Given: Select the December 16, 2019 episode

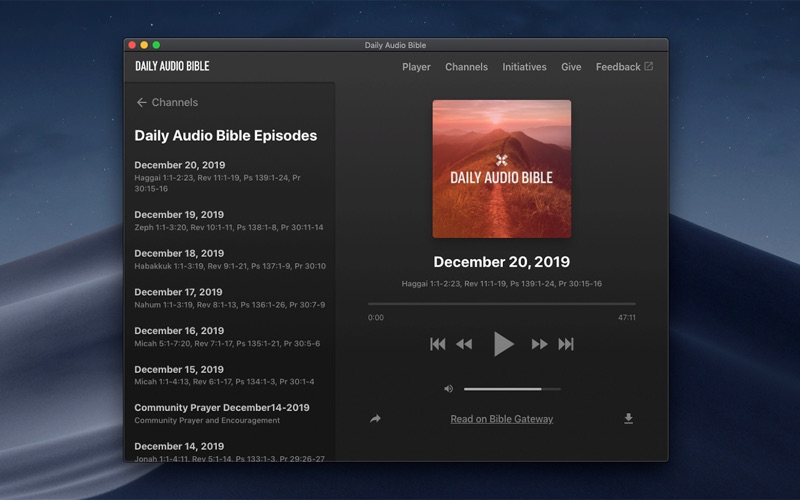Looking at the screenshot, I should coord(230,337).
